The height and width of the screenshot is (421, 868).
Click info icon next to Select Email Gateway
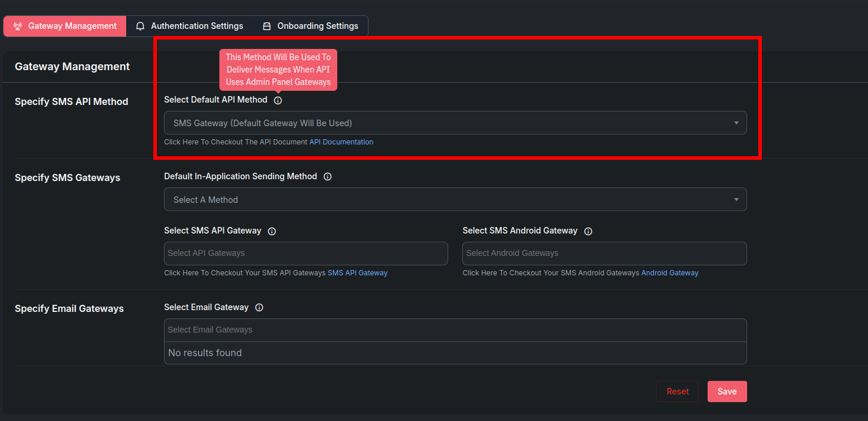coord(259,308)
